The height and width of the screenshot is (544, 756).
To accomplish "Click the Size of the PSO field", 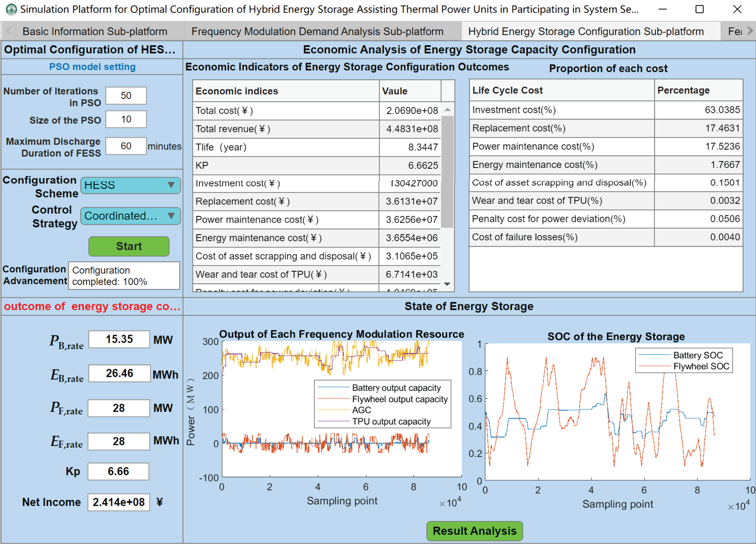I will tap(126, 119).
